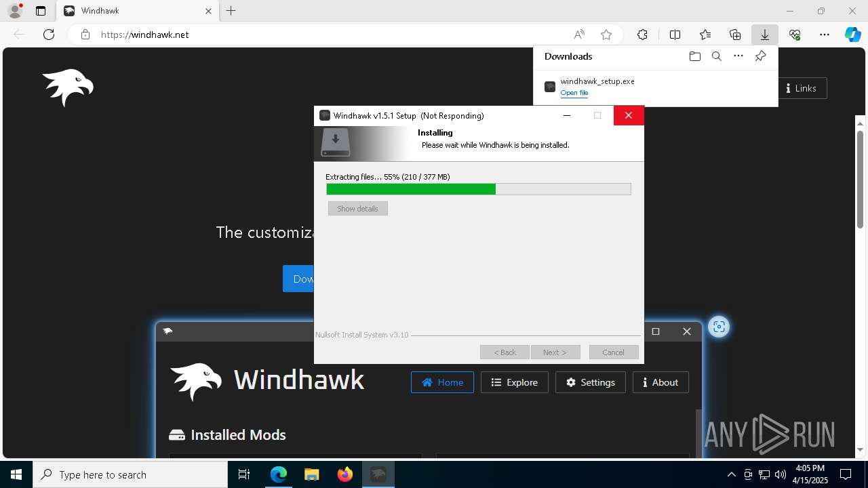Click the installer drive icon in setup header
The image size is (868, 488).
point(335,142)
